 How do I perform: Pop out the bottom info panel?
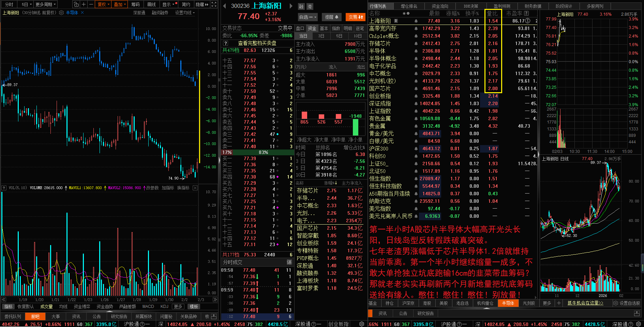214,316
